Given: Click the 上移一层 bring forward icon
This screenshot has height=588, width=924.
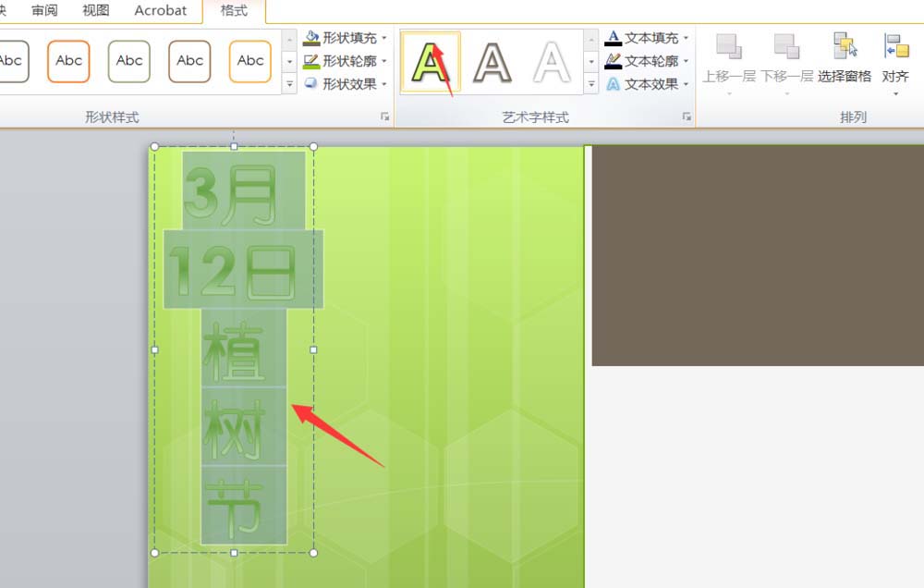Looking at the screenshot, I should coord(728,46).
